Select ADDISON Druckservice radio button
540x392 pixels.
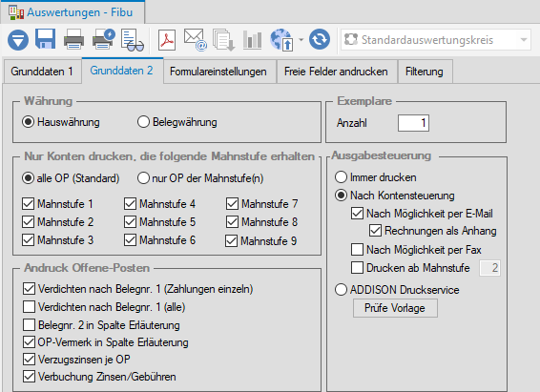(x=397, y=290)
